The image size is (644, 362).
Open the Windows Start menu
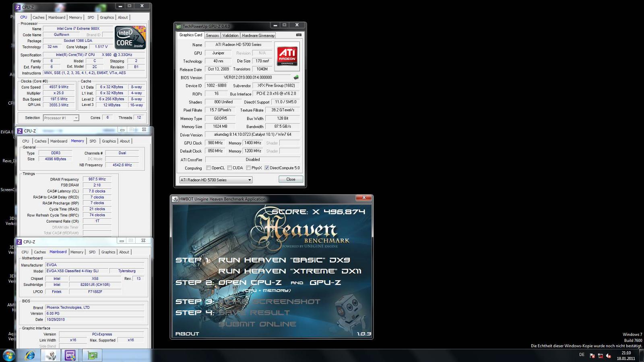[x=9, y=355]
